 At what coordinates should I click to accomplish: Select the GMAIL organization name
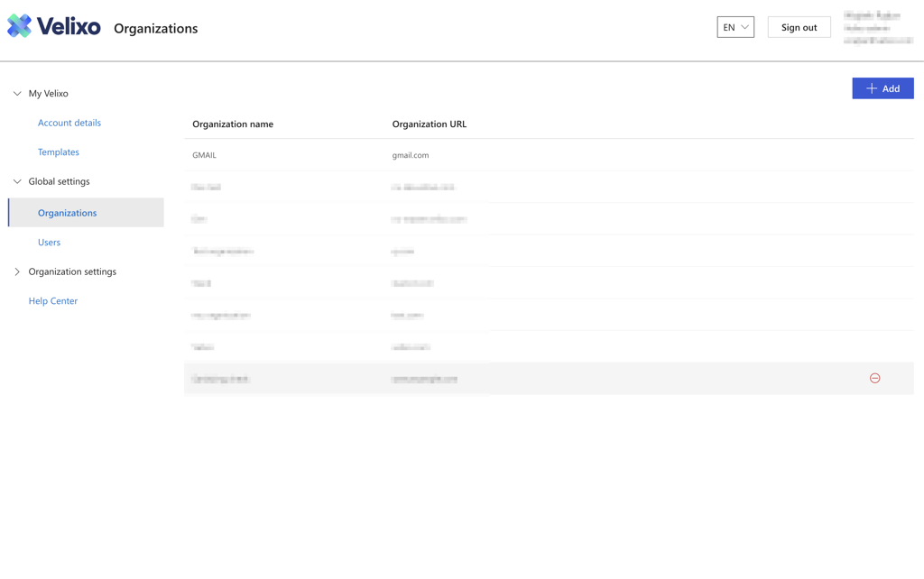pyautogui.click(x=205, y=155)
